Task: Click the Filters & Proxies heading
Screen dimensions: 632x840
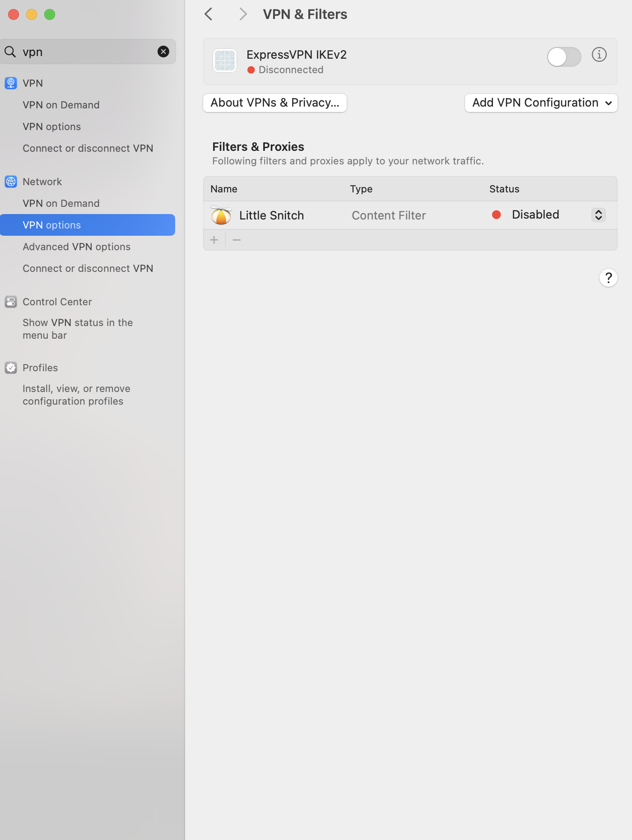Action: (258, 147)
